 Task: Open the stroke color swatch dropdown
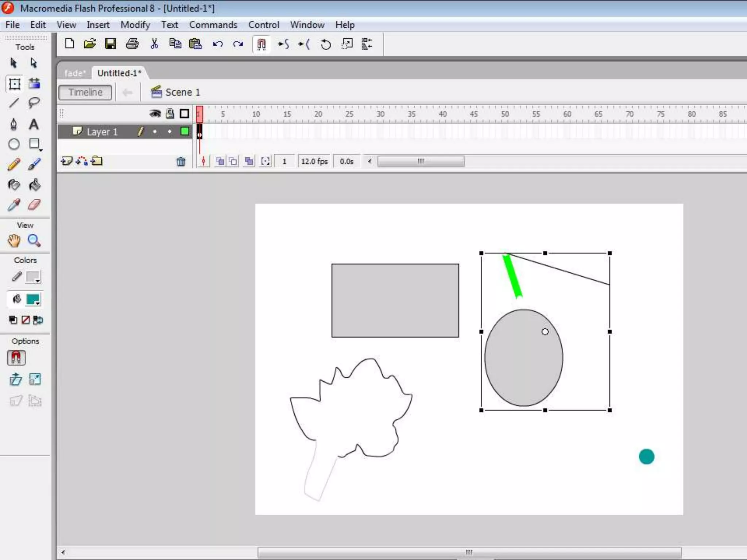33,277
